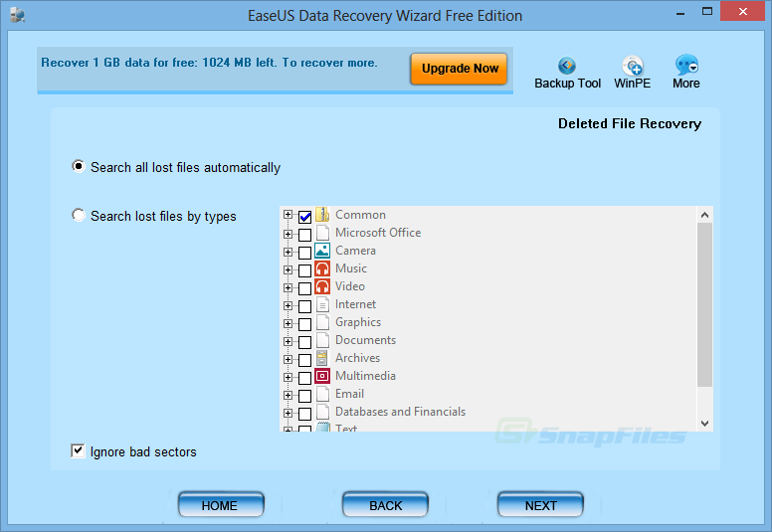
Task: Check the Music checkbox
Action: tap(304, 270)
